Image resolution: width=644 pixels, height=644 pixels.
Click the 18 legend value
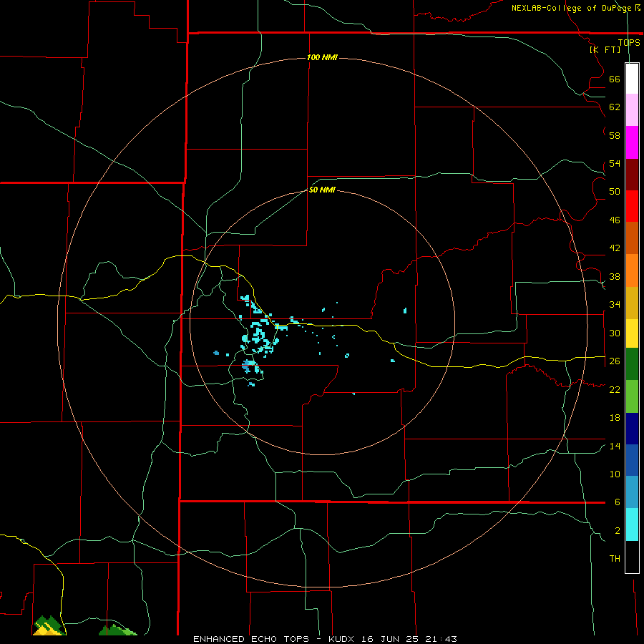pyautogui.click(x=615, y=418)
